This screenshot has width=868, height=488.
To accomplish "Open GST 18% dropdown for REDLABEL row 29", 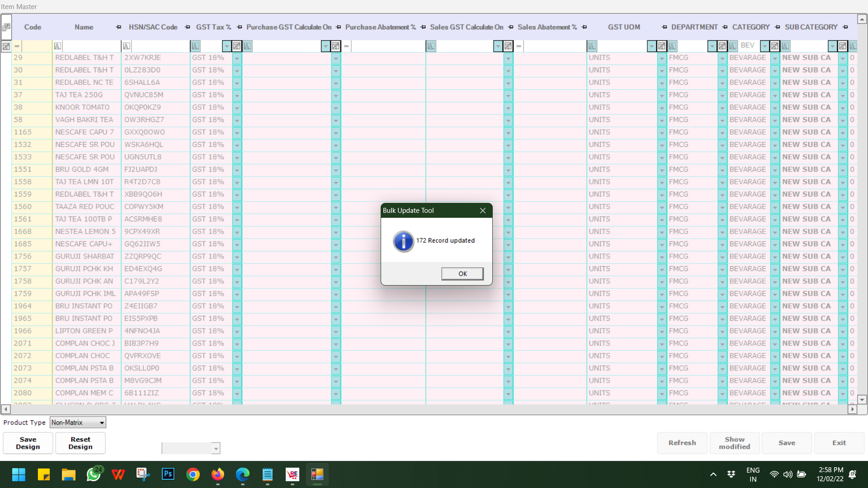I will (x=237, y=58).
